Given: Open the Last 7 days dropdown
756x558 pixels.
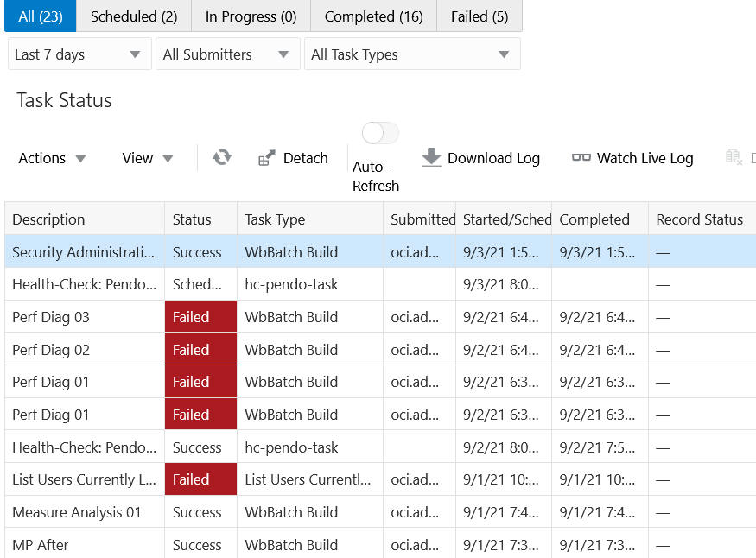Looking at the screenshot, I should coord(79,54).
